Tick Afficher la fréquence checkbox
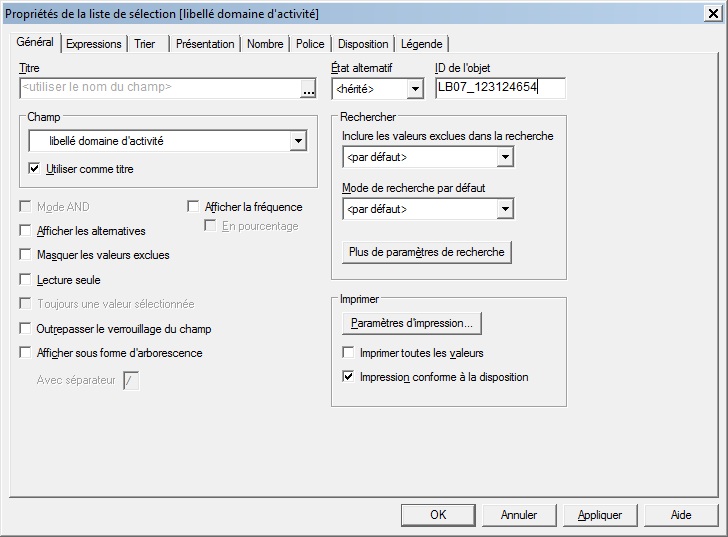 [x=194, y=207]
